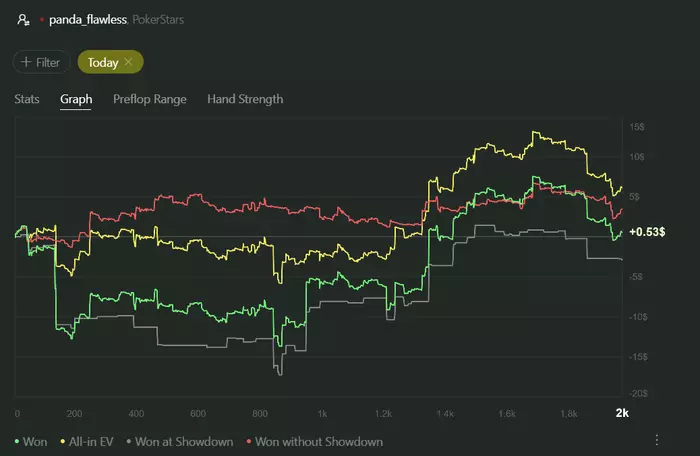Click the Today filter chip
Viewport: 700px width, 456px height.
click(103, 62)
